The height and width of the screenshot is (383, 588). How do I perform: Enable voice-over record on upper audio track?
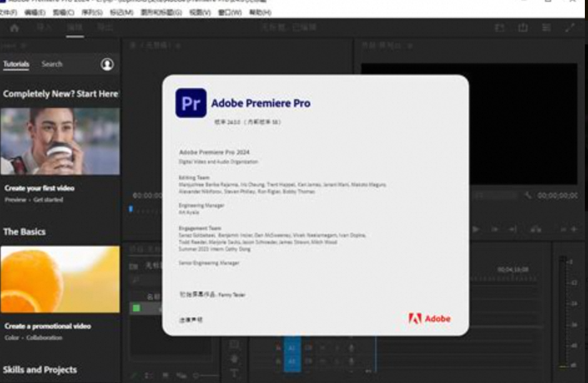[351, 348]
